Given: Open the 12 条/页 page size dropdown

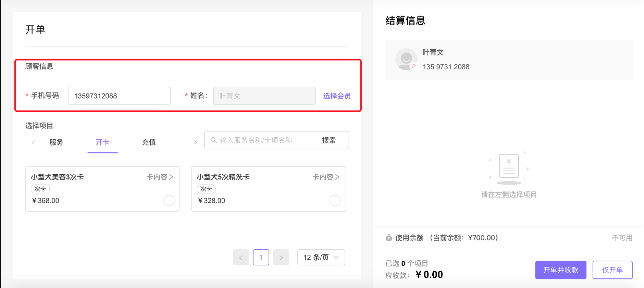Looking at the screenshot, I should (x=321, y=258).
